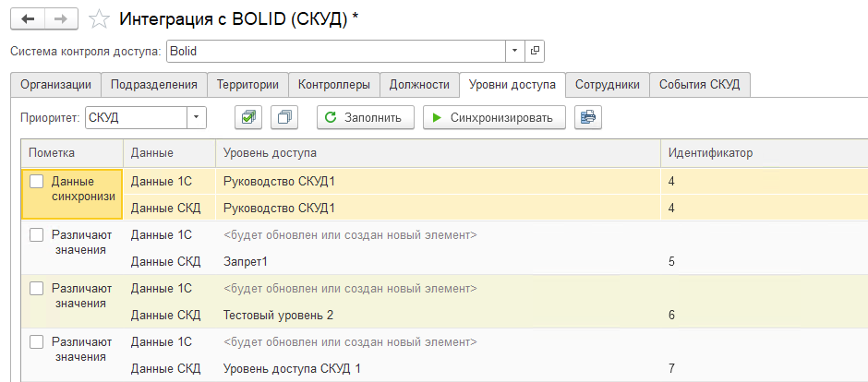Screen dimensions: 868x382
Task: Go to the События СКУД tab
Action: [699, 85]
